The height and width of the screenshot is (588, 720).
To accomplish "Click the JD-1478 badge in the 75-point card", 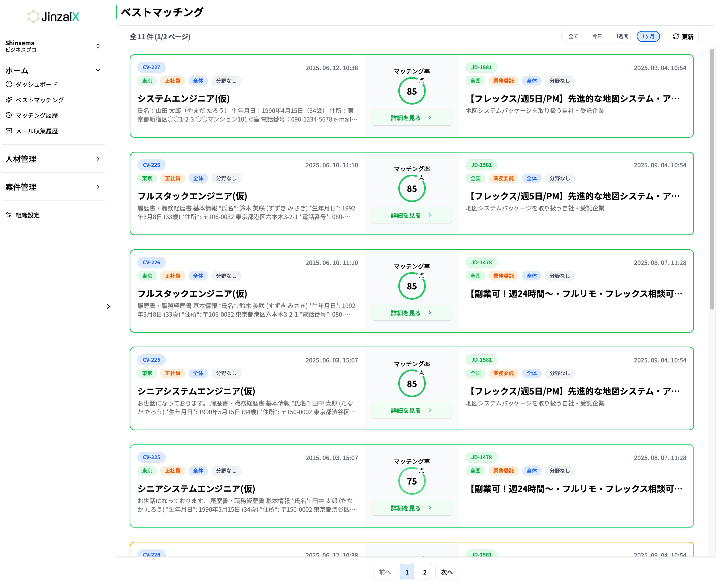I will [x=481, y=457].
